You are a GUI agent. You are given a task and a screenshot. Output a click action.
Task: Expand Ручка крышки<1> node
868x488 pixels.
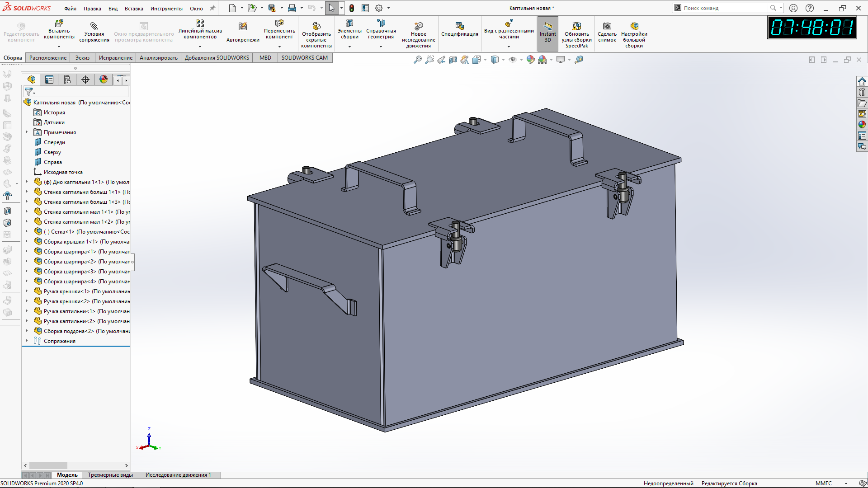click(27, 291)
